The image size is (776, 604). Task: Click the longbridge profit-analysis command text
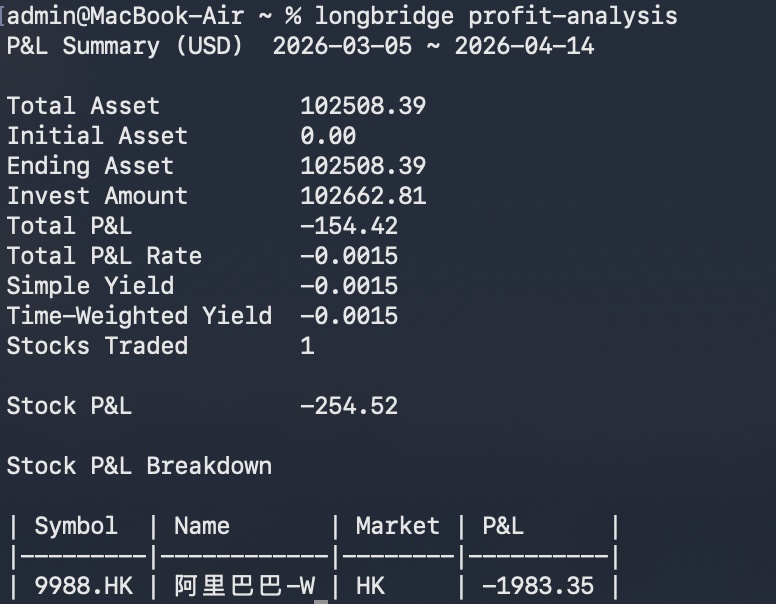point(496,16)
